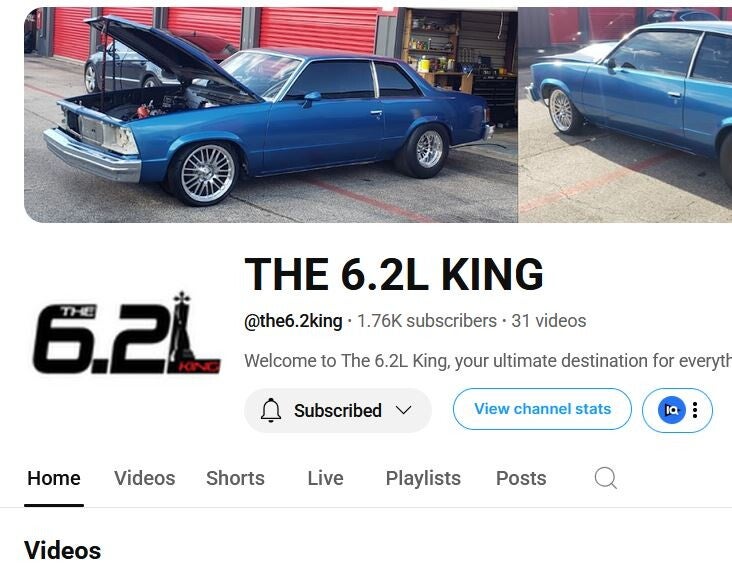
Task: Open the three-dot options menu
Action: (x=695, y=410)
